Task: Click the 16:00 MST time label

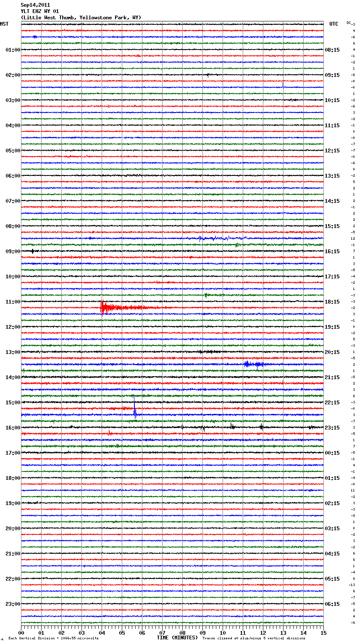Action: click(13, 428)
